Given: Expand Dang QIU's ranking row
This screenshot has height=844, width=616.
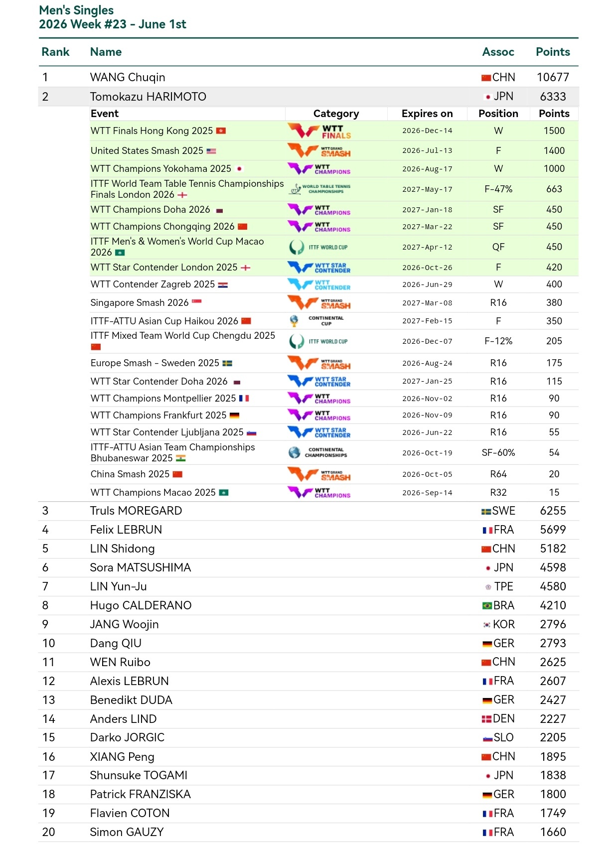Looking at the screenshot, I should pos(308,644).
